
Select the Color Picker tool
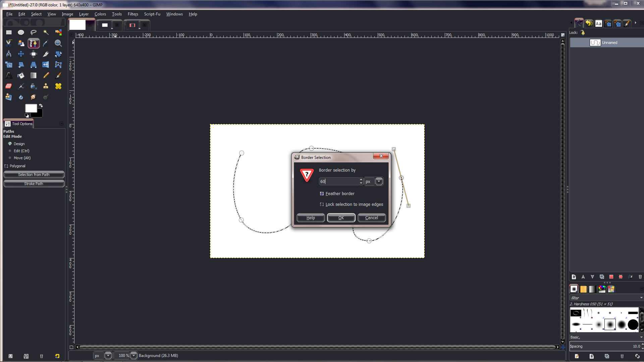[x=46, y=43]
